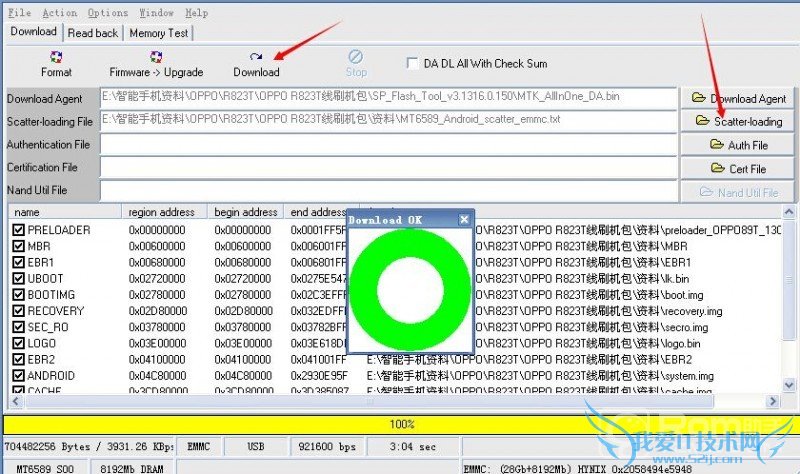Click the partition list scroll up arrow
The width and height of the screenshot is (800, 474).
tap(789, 212)
